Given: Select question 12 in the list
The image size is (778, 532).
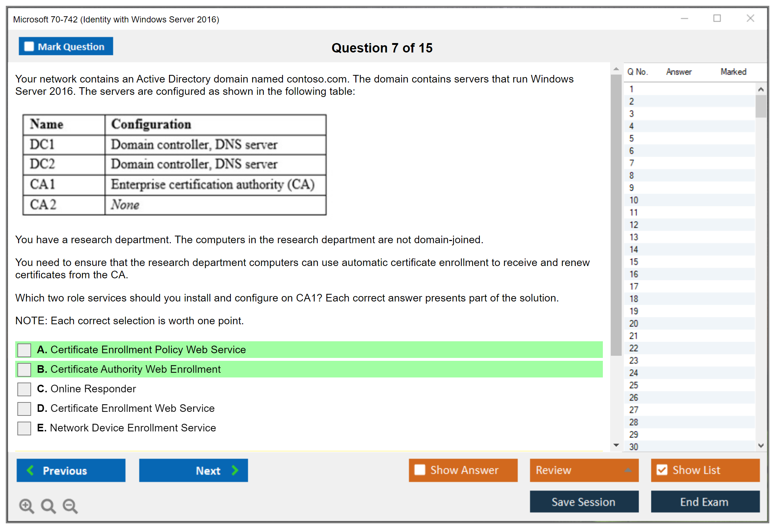Looking at the screenshot, I should point(634,225).
